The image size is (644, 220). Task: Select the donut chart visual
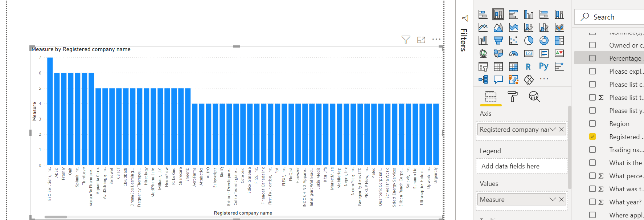pos(544,41)
